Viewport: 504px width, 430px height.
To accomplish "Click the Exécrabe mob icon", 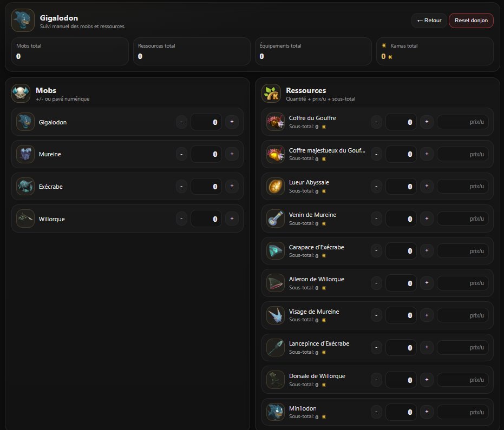I will [x=25, y=186].
